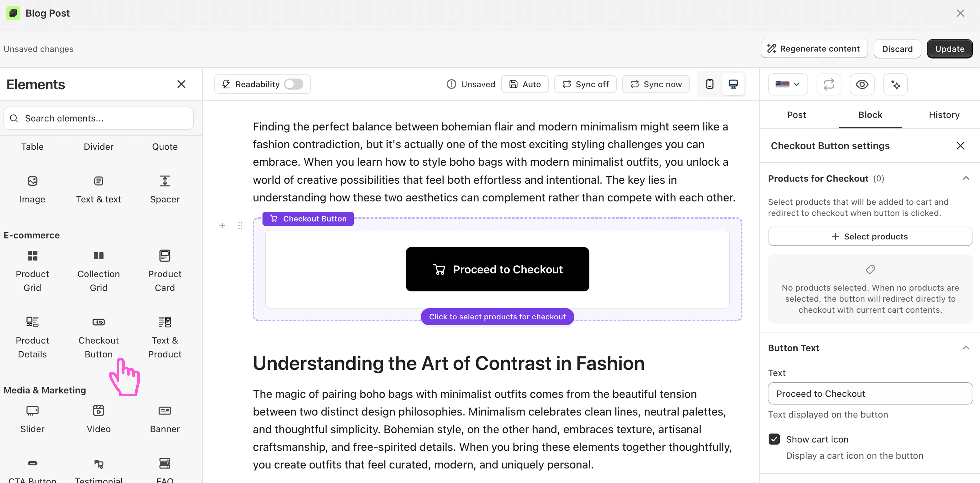Click the Proceed to Checkout button
The height and width of the screenshot is (483, 980).
pos(497,269)
